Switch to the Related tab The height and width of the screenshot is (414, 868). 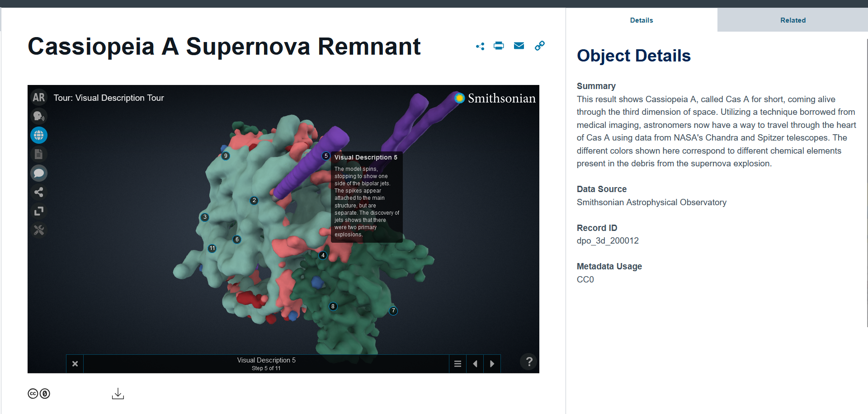pos(793,20)
